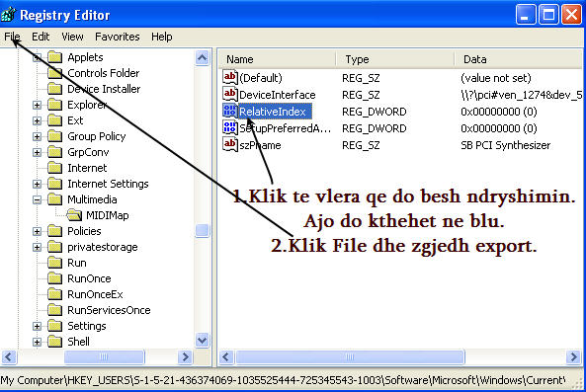Sort values by the Type column header
586x392 pixels.
395,59
